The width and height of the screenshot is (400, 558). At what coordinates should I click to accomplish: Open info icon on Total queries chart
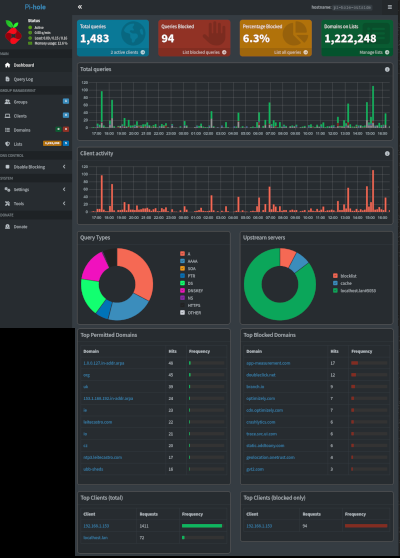[387, 69]
